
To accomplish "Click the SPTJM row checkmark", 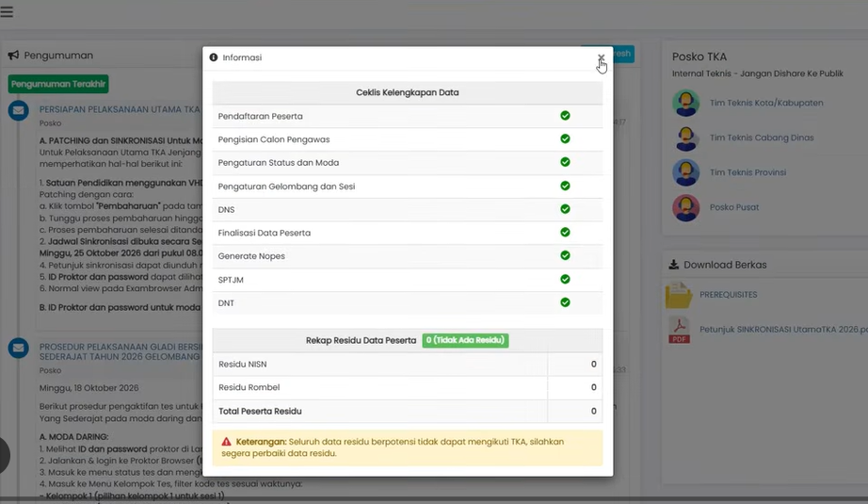I will pyautogui.click(x=565, y=279).
